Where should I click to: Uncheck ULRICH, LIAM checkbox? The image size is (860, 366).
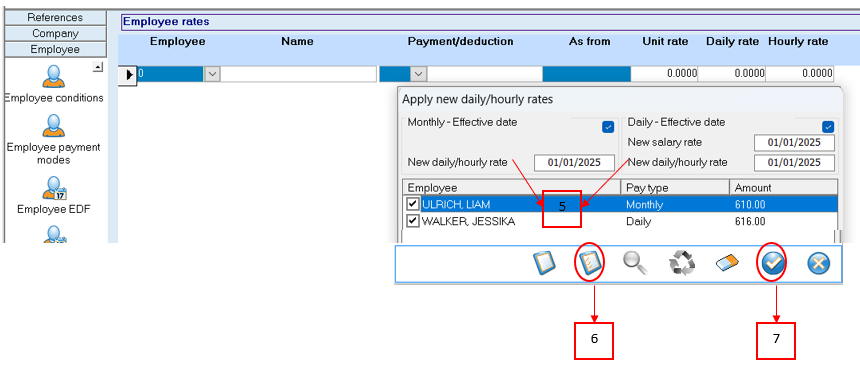coord(413,204)
